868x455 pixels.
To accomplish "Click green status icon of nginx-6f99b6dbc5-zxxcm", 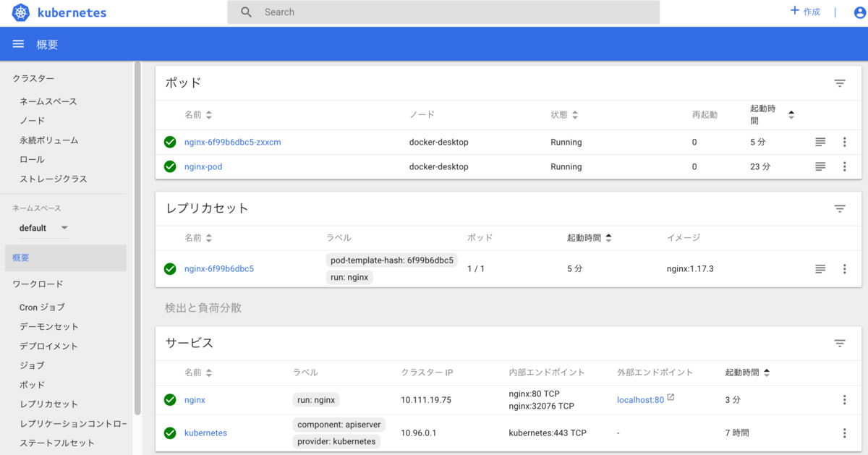I will [x=170, y=143].
